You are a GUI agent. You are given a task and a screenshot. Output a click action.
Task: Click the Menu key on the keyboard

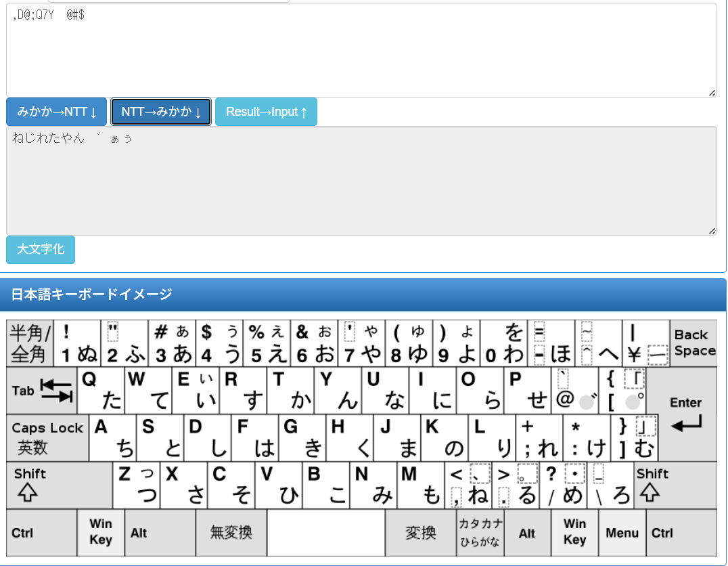tap(622, 533)
